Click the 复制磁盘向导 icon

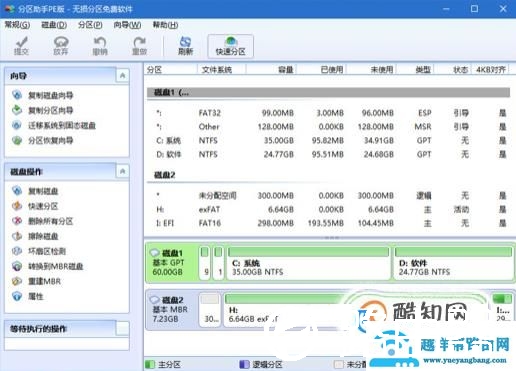[17, 95]
